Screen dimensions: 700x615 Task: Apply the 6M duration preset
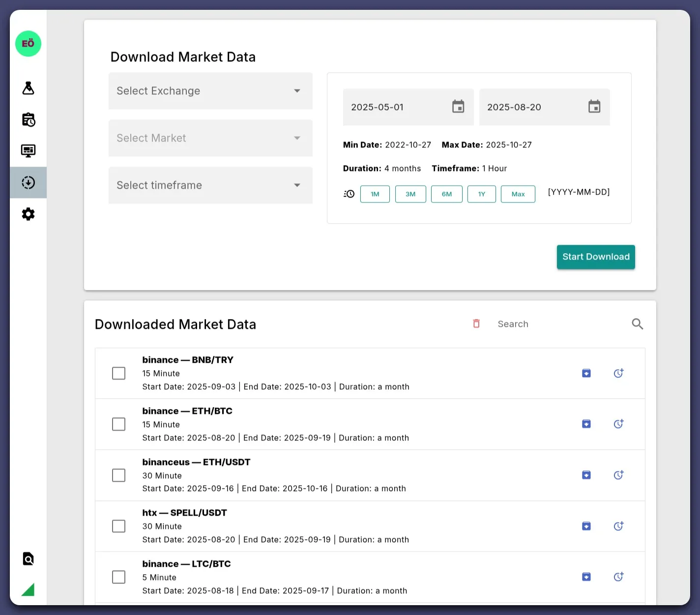coord(446,194)
